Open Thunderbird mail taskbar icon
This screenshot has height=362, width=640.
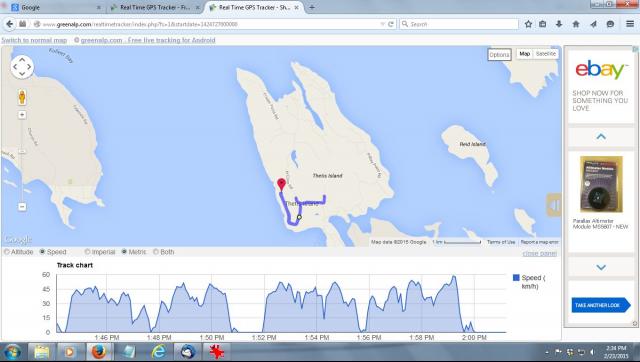click(x=187, y=352)
